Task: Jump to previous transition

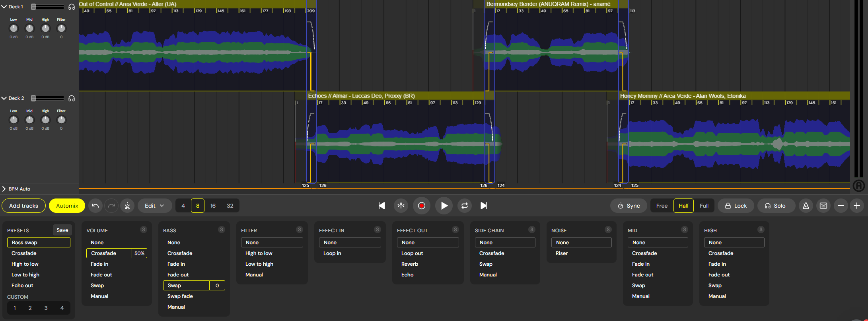Action: pos(381,206)
